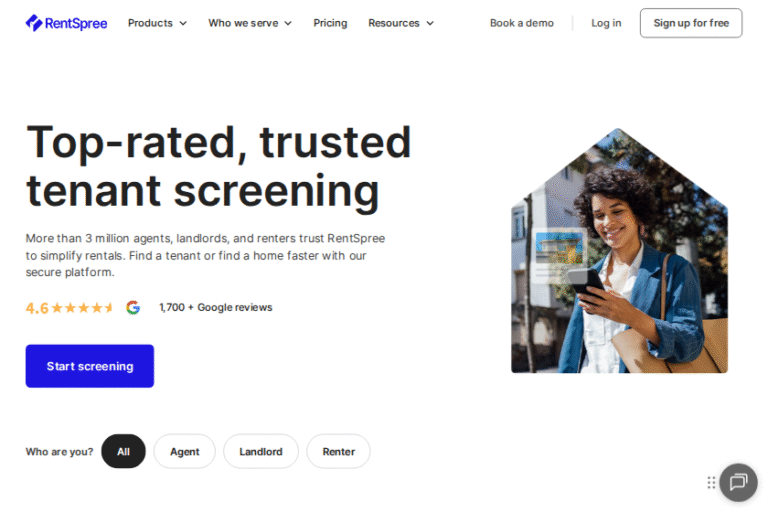768x512 pixels.
Task: Expand the Who we serve menu
Action: click(x=250, y=23)
